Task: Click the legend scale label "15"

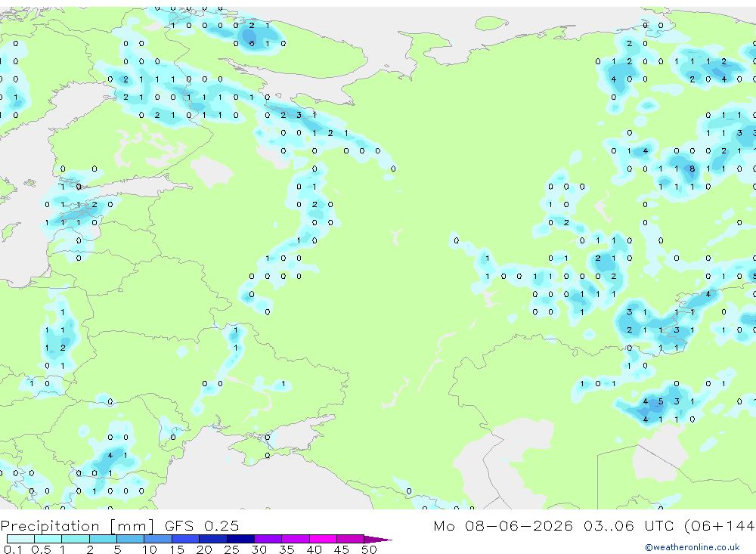Action: (176, 549)
